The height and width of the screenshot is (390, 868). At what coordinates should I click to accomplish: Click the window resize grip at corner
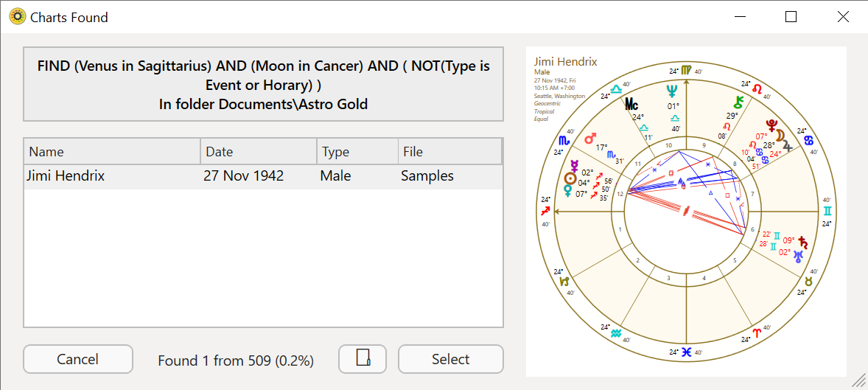point(858,380)
